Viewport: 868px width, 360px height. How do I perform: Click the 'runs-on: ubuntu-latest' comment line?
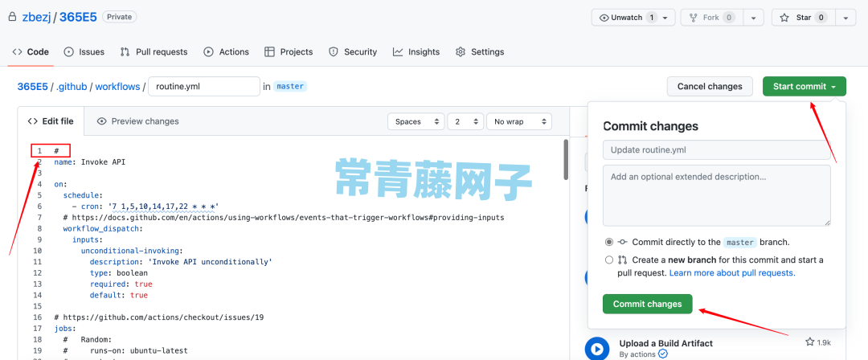(x=125, y=350)
